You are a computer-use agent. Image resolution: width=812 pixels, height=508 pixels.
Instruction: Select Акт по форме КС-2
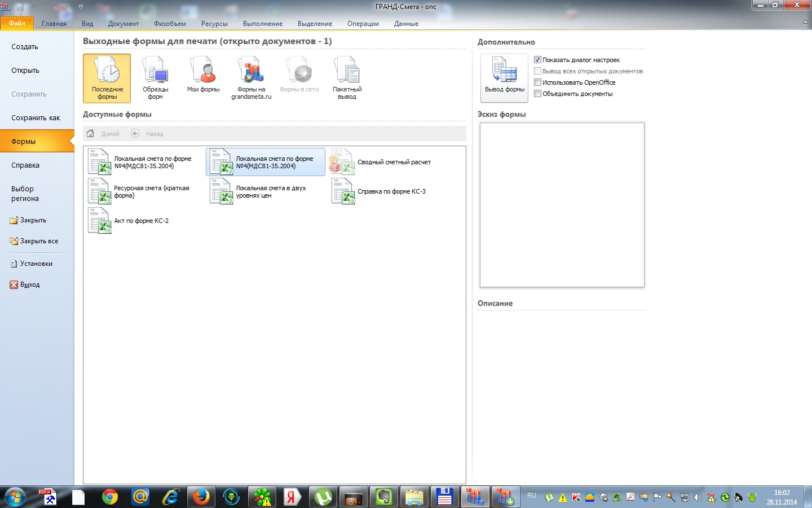click(x=129, y=221)
